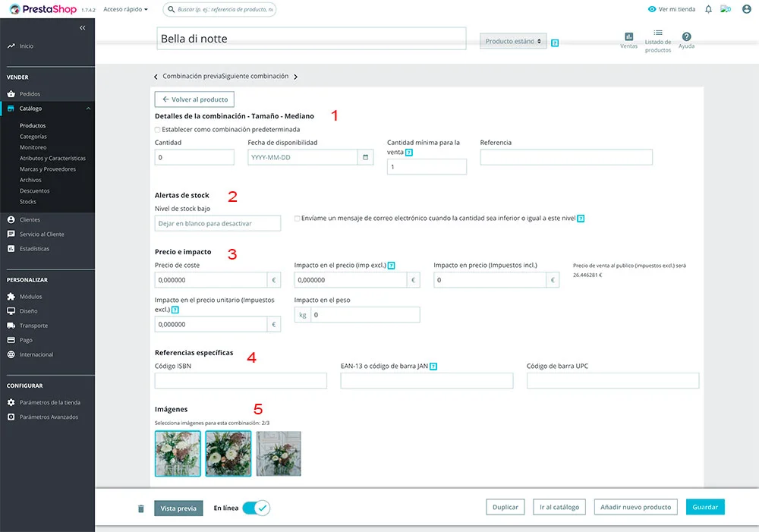
Task: Click the Pago credit card icon
Action: coord(11,340)
